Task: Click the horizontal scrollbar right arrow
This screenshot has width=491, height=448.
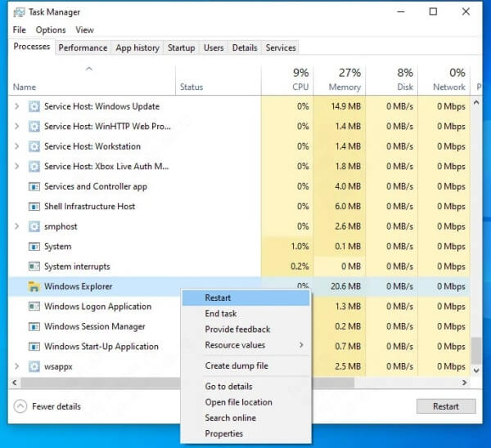Action: coord(464,383)
